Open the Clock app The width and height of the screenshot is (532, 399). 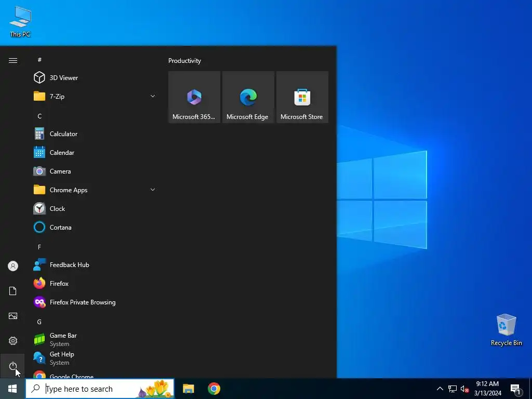click(96, 208)
